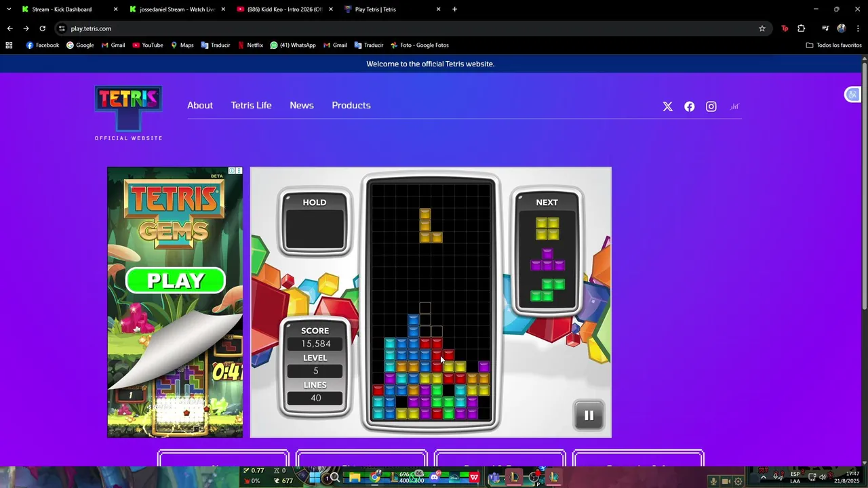Open the Facebook bookmark
The image size is (868, 488).
click(x=43, y=45)
